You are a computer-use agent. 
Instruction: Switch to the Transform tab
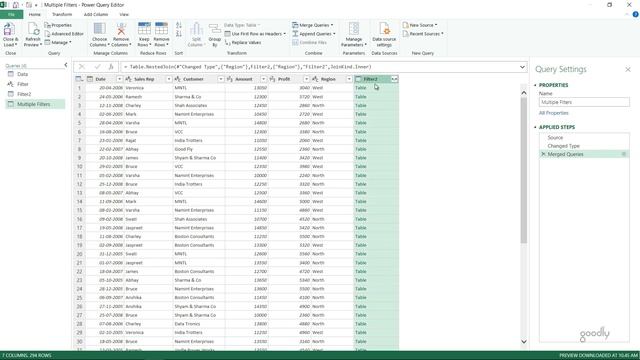pos(62,15)
